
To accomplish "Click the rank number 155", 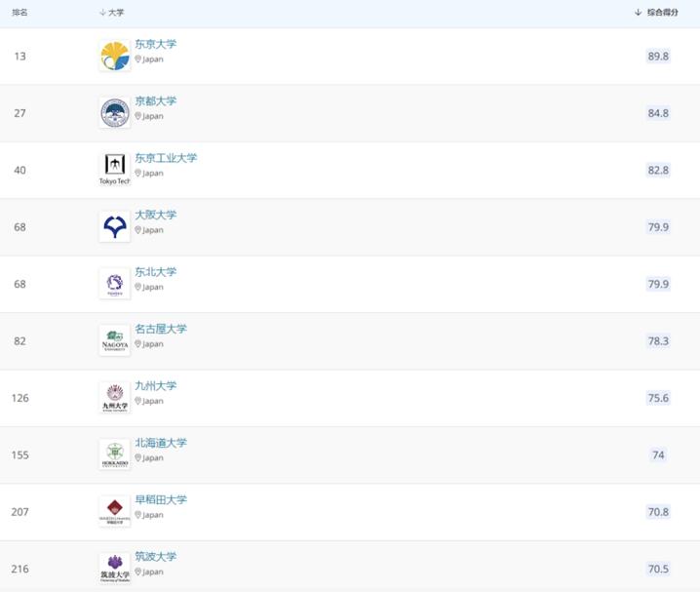I will 20,454.
